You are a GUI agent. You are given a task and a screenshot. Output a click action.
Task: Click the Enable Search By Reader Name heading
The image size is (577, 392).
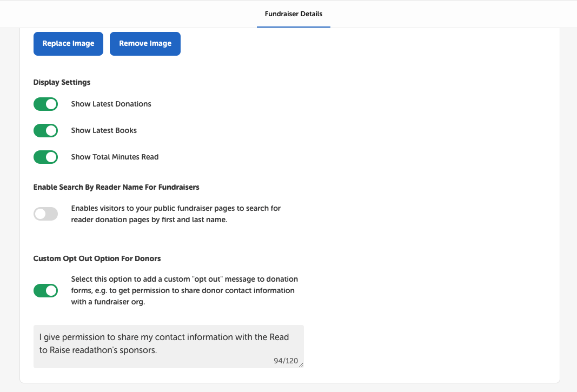pos(116,187)
